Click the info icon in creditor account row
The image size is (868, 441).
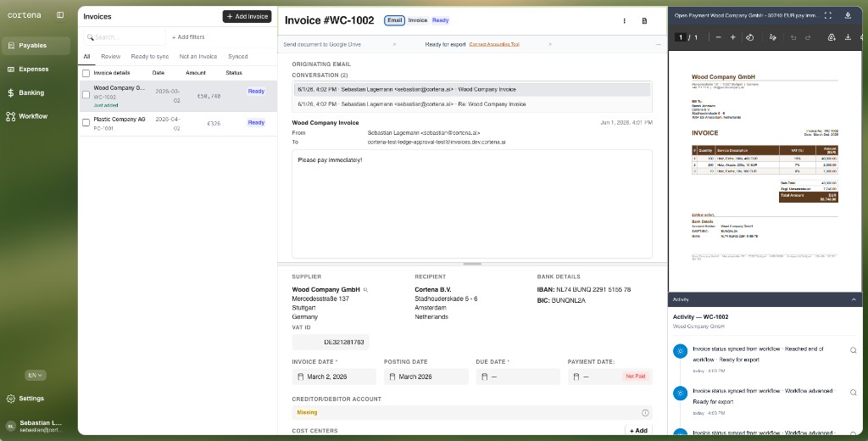(x=645, y=413)
